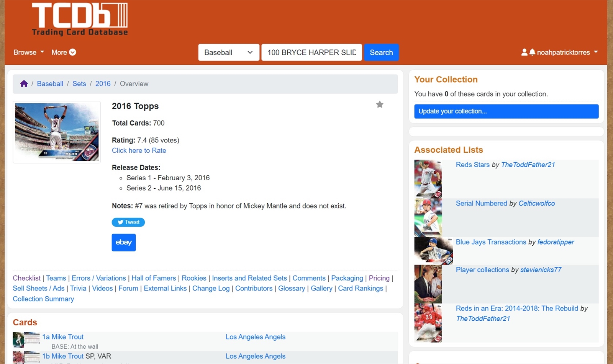Open the Packaging link

pyautogui.click(x=347, y=278)
